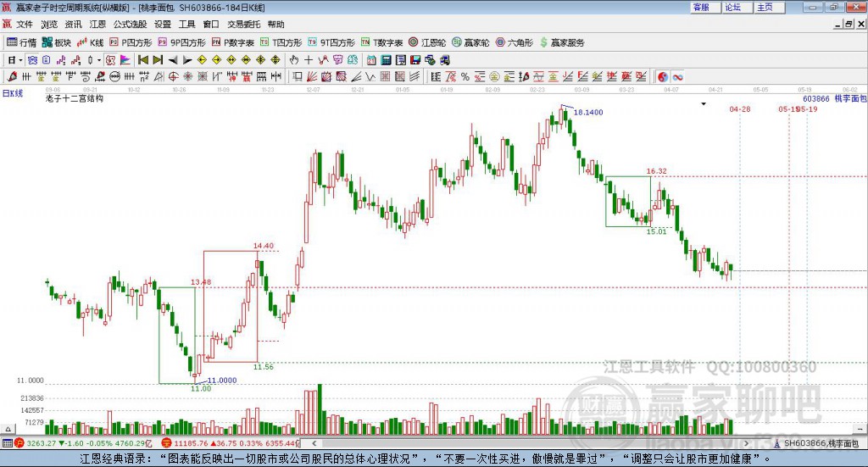The height and width of the screenshot is (467, 868).
Task: Click the 客服 customer service button
Action: point(705,7)
